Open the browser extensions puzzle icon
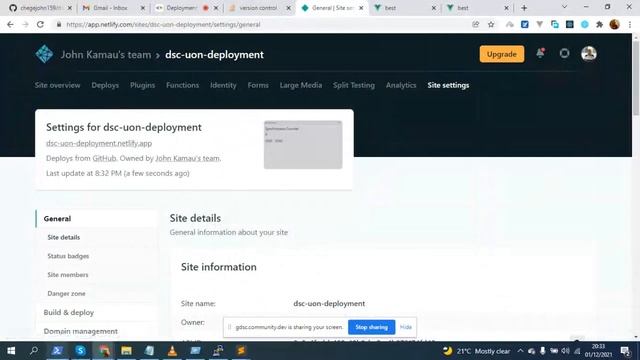Viewport: 640px width, 360px height. coord(599,24)
